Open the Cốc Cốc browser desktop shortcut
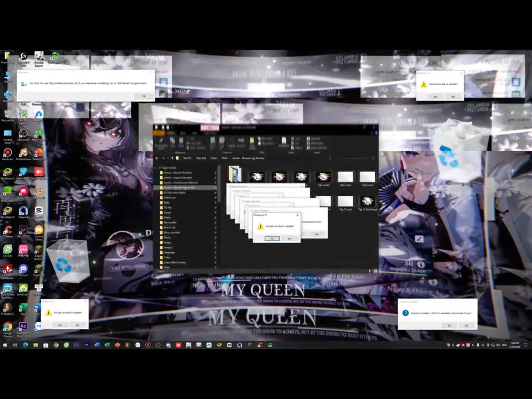This screenshot has height=399, width=532. [x=8, y=251]
